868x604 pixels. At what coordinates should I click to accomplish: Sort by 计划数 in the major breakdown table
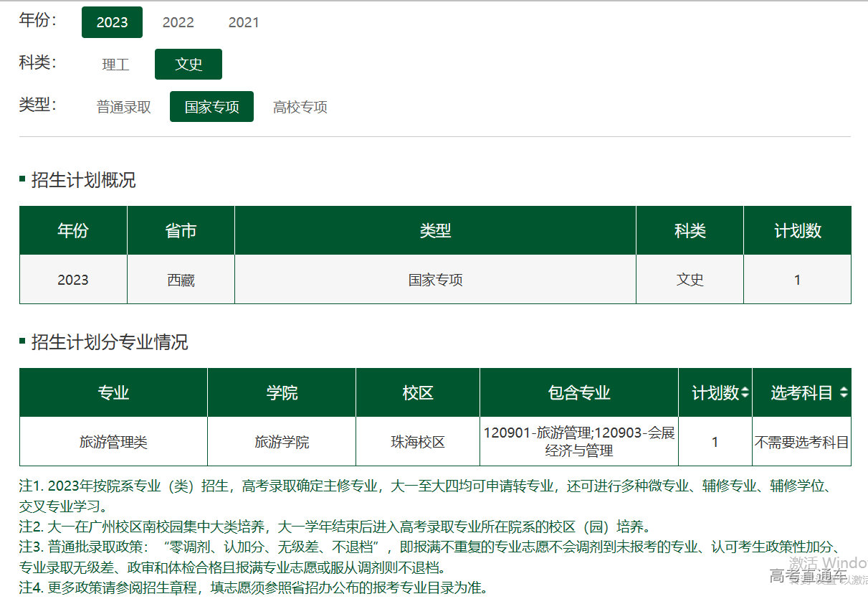(745, 393)
